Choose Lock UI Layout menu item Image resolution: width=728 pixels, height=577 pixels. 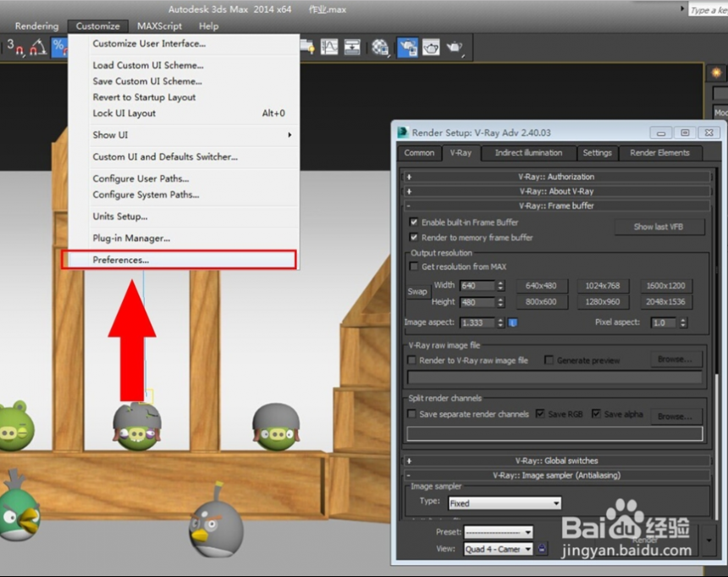[x=185, y=113]
